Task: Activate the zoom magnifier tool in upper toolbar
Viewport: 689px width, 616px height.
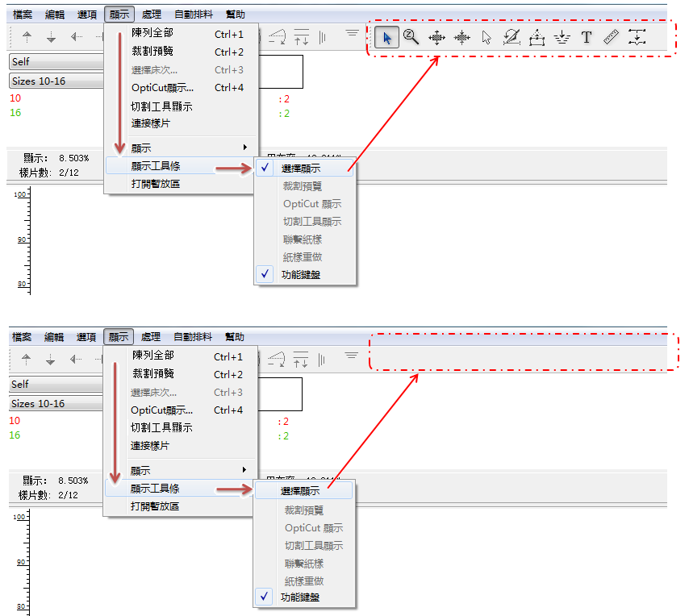Action: coord(411,37)
